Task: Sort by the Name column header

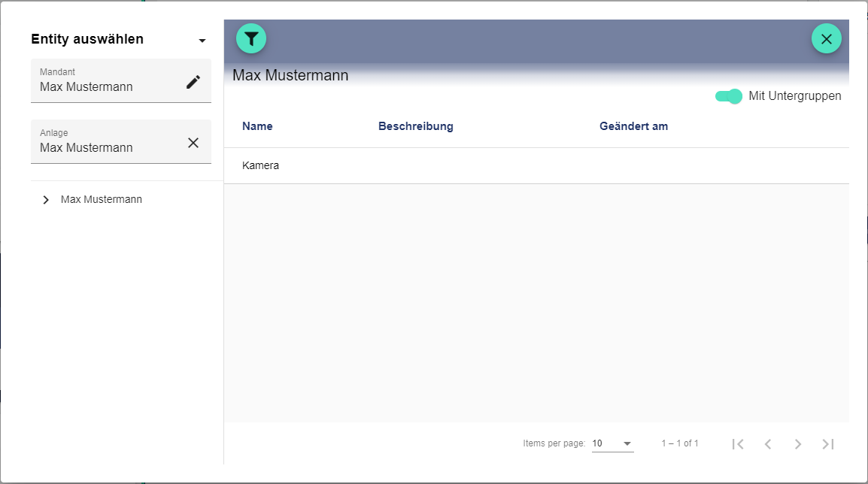Action: pos(257,126)
